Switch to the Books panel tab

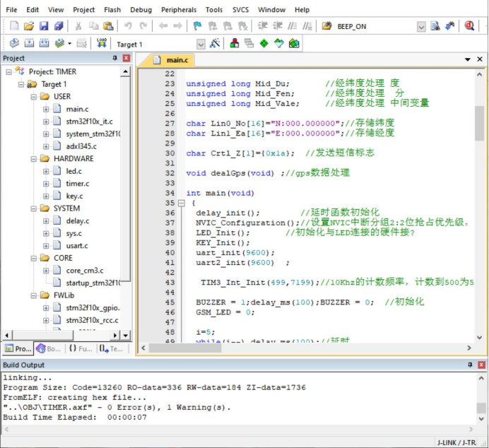(x=49, y=348)
